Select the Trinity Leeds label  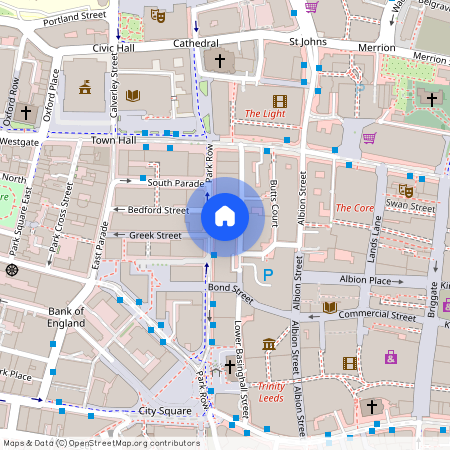[271, 392]
